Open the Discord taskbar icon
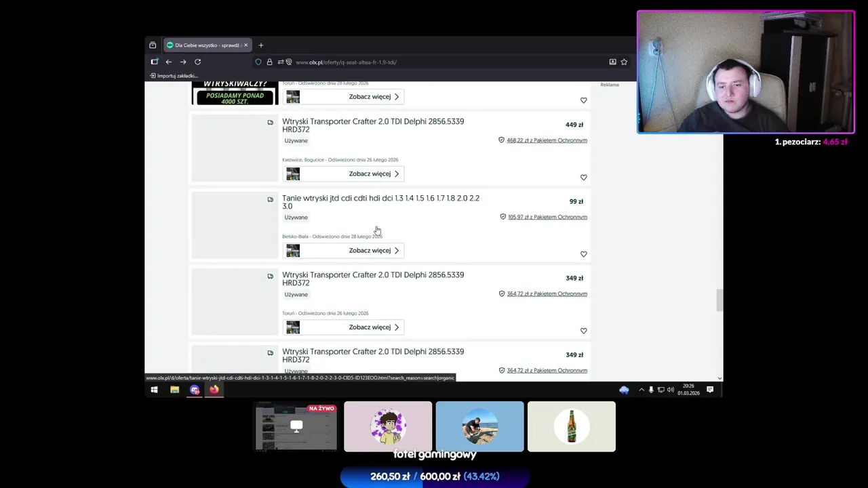868x488 pixels. click(x=195, y=390)
